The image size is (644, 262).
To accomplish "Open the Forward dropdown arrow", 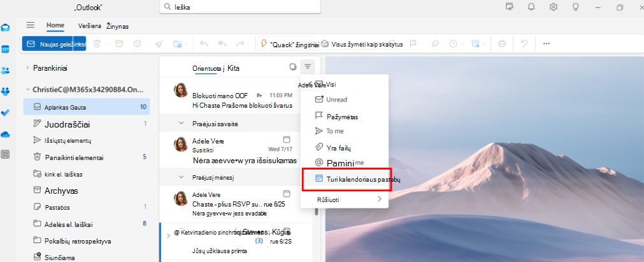I will (250, 44).
